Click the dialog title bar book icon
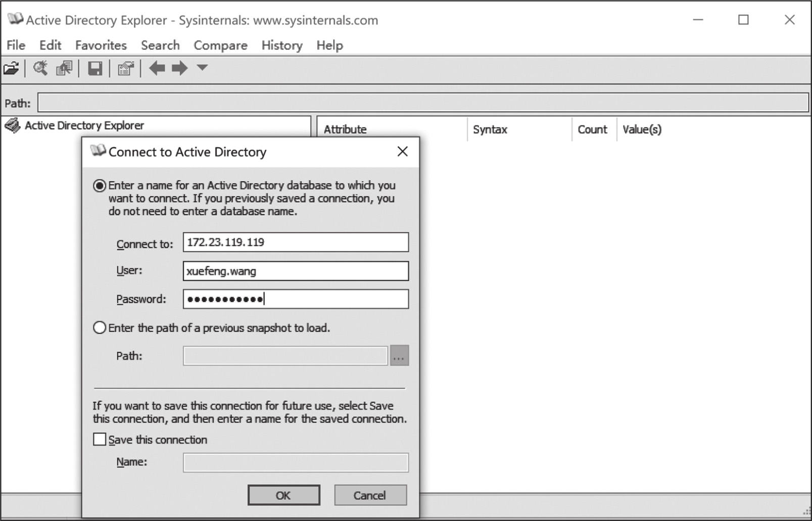Image resolution: width=812 pixels, height=521 pixels. (x=98, y=151)
